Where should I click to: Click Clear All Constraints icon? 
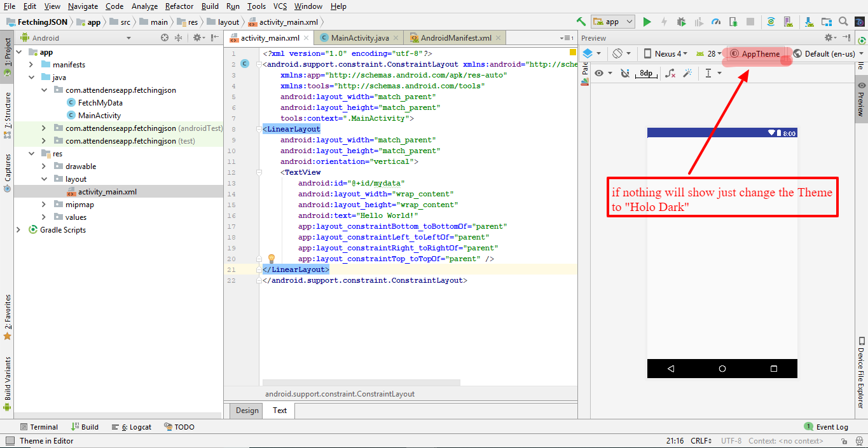(x=670, y=73)
